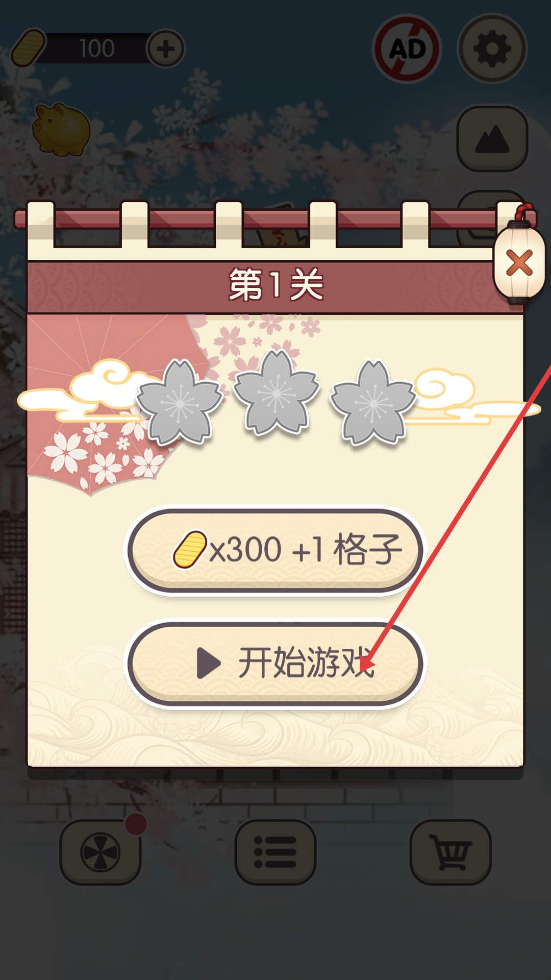Open the level list menu icon
Screen dimensions: 551x980
click(x=275, y=852)
